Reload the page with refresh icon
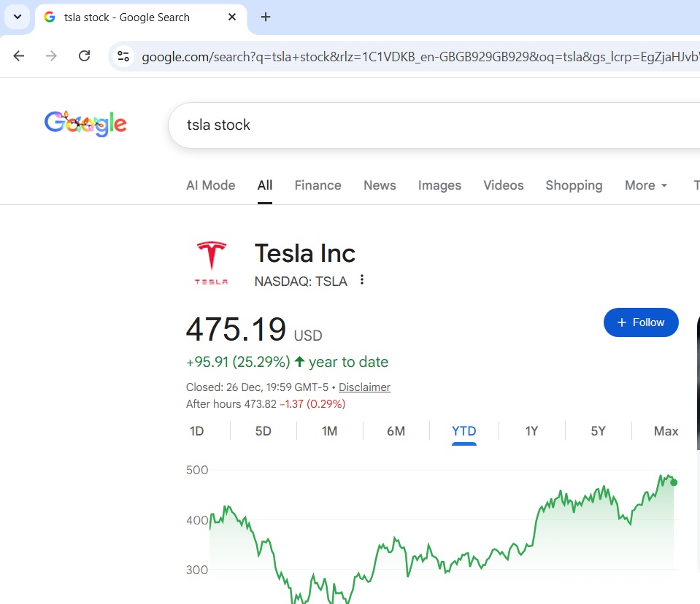This screenshot has height=604, width=700. point(84,56)
